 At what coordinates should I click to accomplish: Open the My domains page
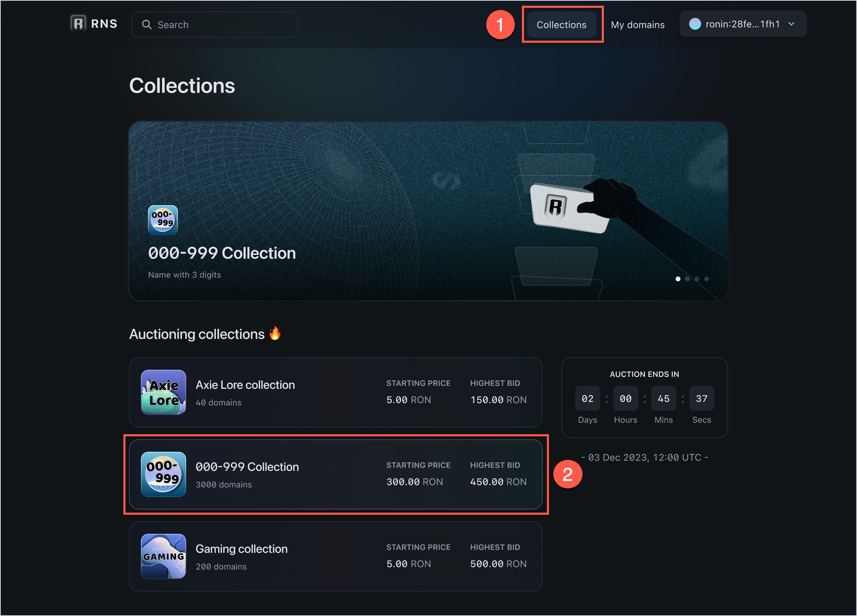(x=638, y=24)
